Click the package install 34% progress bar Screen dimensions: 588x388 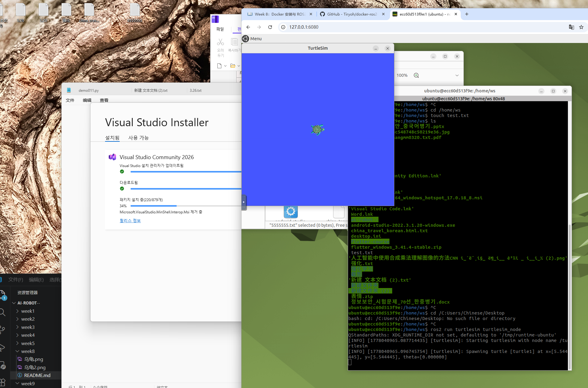click(x=186, y=206)
